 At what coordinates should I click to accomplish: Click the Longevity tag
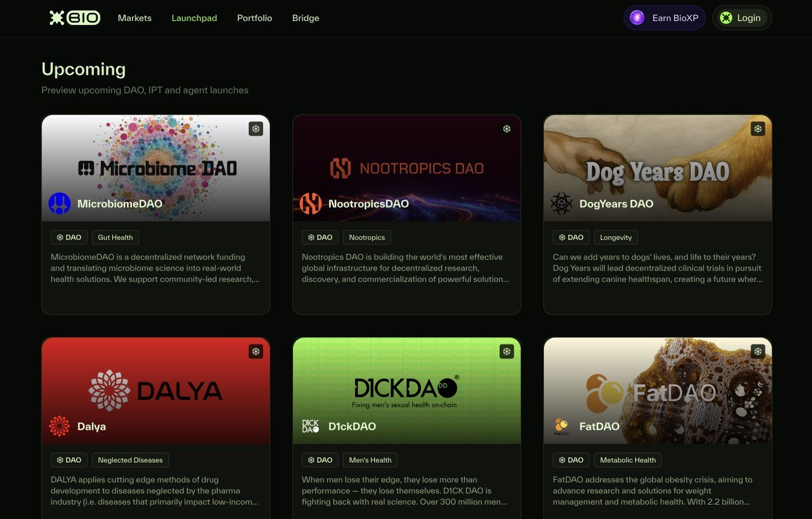click(x=616, y=238)
